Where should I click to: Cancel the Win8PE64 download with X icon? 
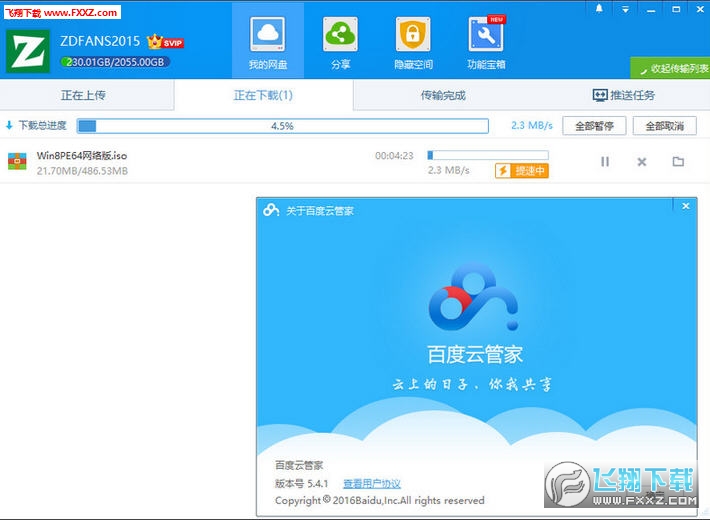642,162
